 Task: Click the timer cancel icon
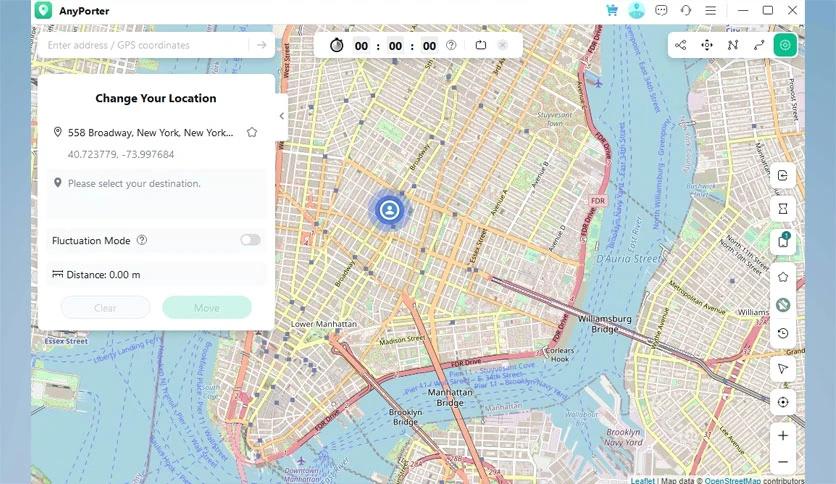point(502,45)
